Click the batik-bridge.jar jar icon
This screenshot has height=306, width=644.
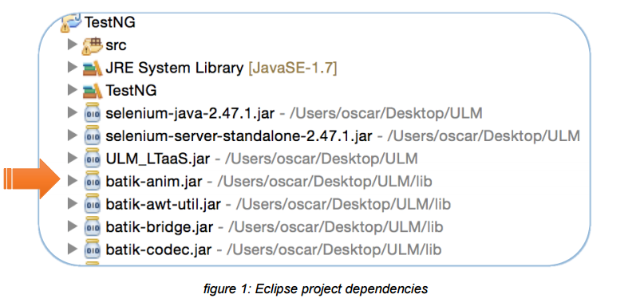(92, 226)
